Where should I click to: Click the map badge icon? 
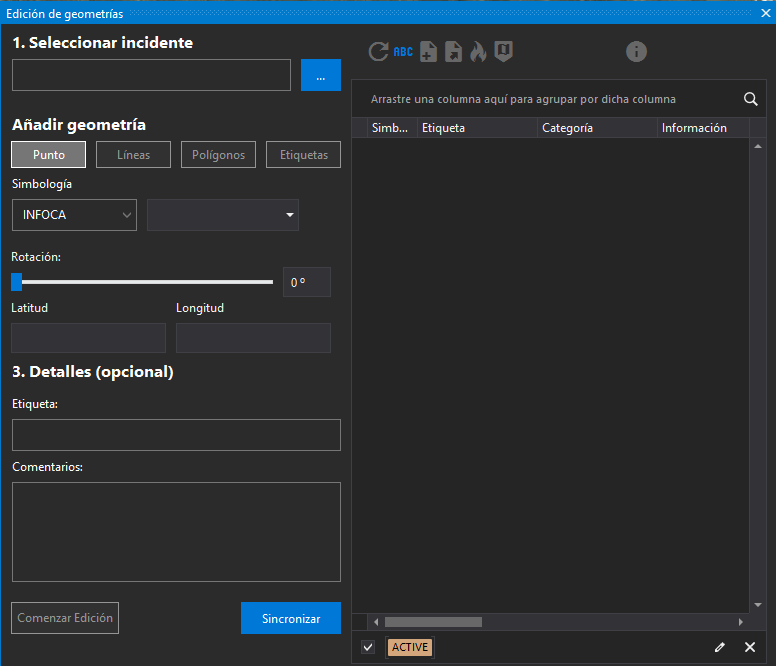pos(503,52)
